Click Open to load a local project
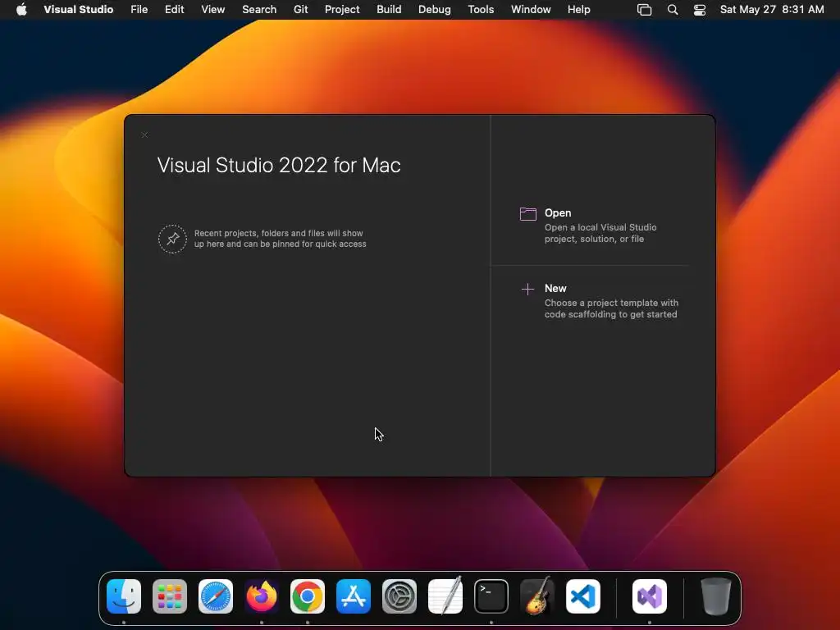 (x=558, y=212)
